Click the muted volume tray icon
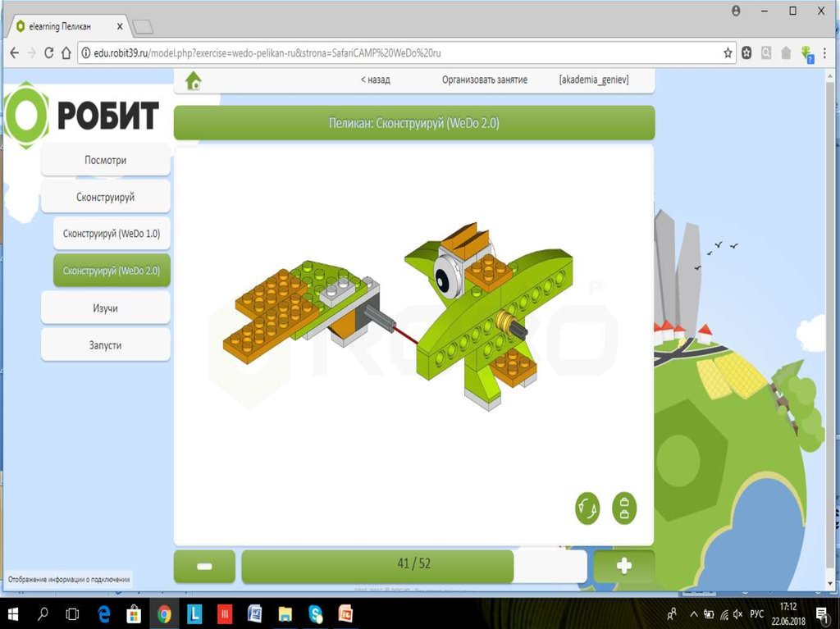This screenshot has width=840, height=629. (x=738, y=614)
